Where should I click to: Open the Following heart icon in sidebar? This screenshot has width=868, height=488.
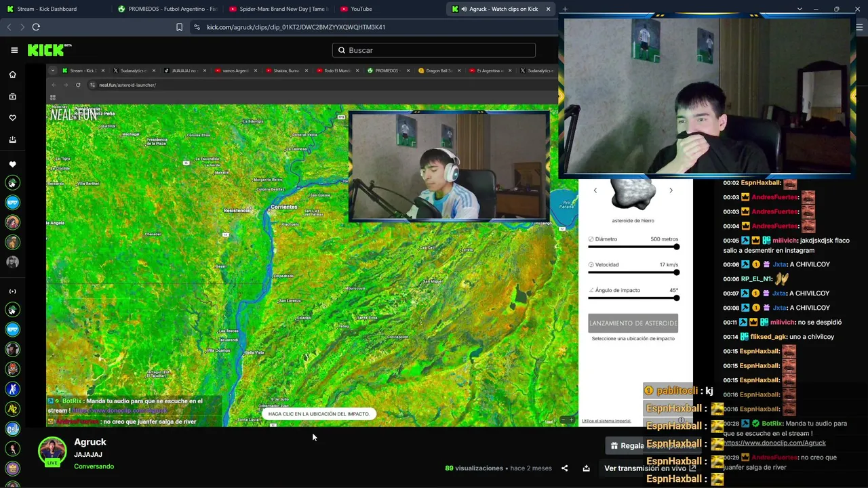(x=12, y=118)
